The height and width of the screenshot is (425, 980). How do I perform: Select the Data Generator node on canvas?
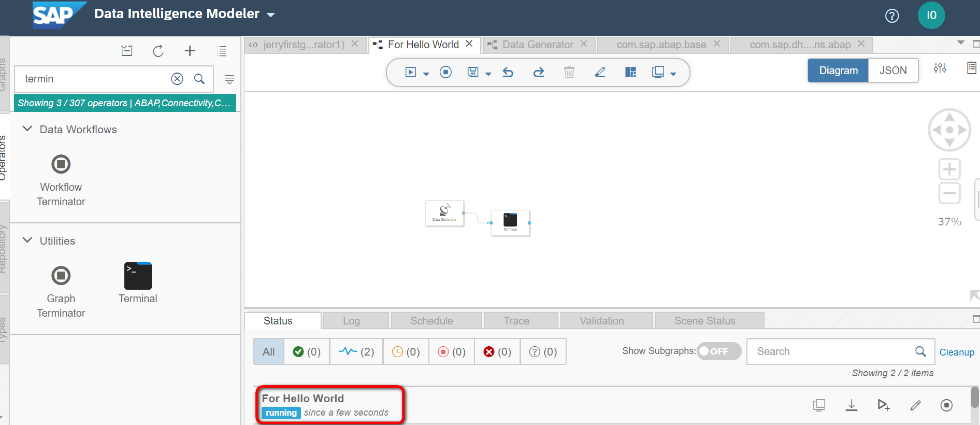(444, 213)
